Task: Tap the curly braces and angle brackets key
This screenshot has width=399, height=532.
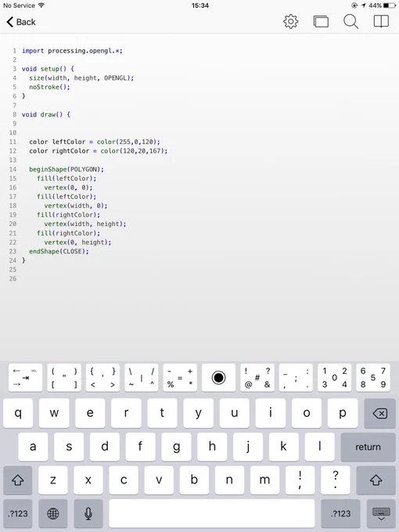Action: [102, 378]
